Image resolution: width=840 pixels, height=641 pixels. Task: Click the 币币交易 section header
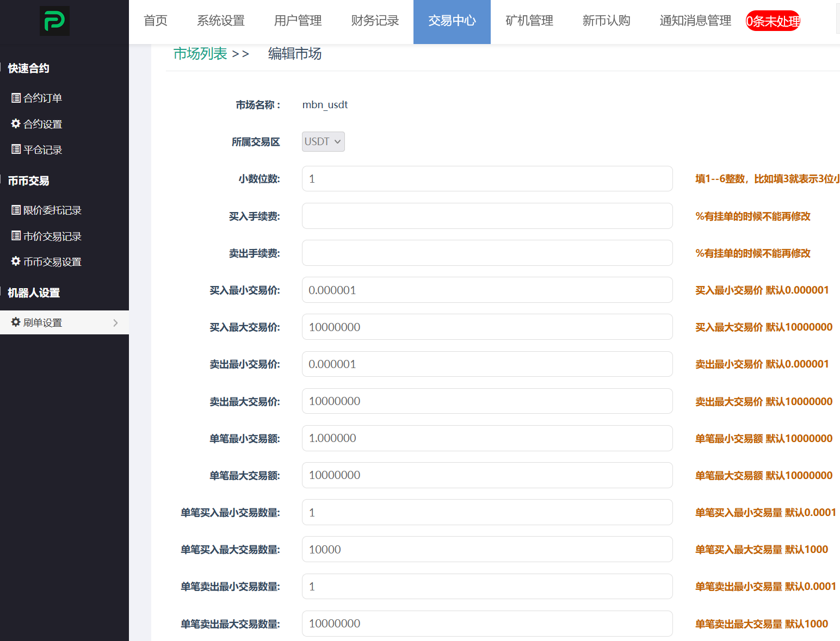coord(28,181)
